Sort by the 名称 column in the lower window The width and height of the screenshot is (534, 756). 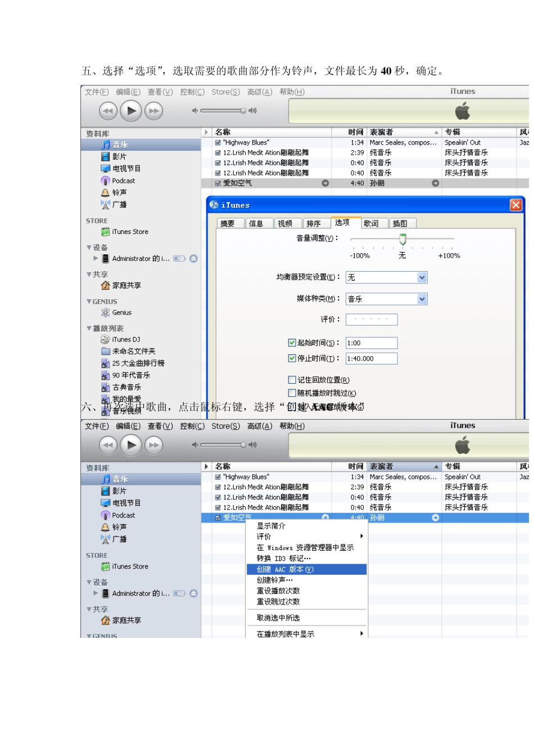[272, 466]
